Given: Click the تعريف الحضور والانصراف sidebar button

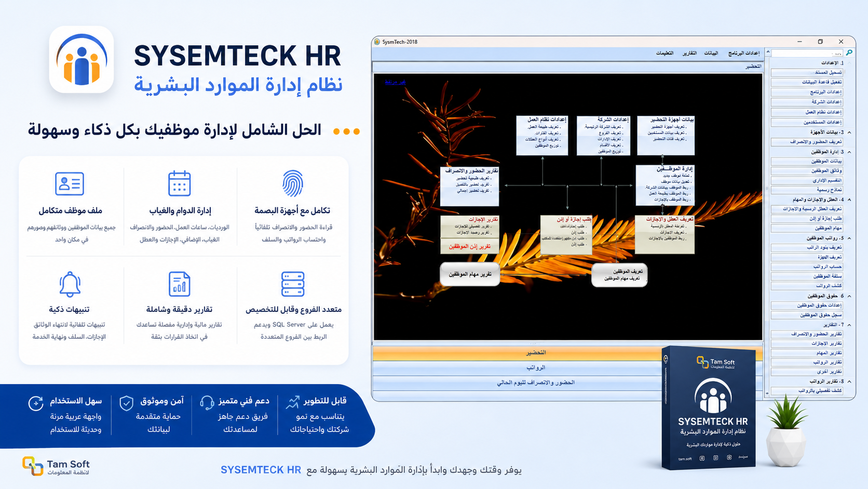Looking at the screenshot, I should tap(807, 142).
